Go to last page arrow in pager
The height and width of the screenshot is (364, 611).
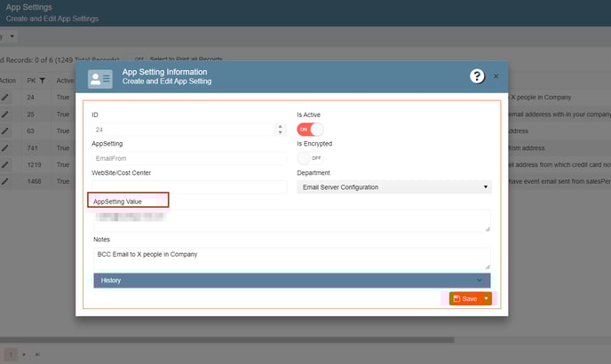coord(37,354)
